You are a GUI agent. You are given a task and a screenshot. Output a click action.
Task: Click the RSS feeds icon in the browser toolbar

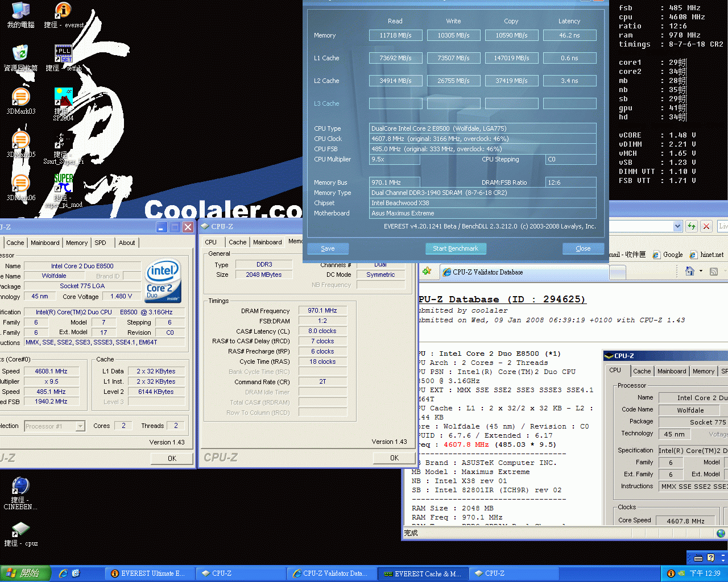pos(714,272)
